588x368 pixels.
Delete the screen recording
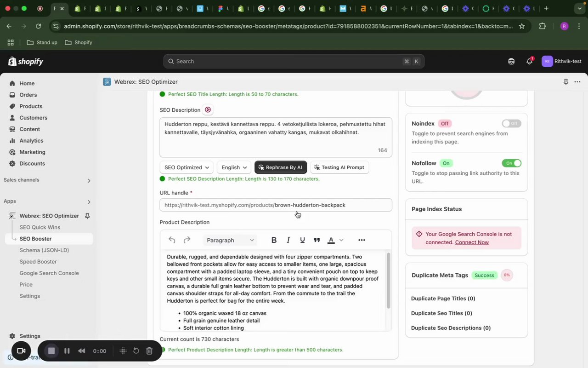click(149, 351)
